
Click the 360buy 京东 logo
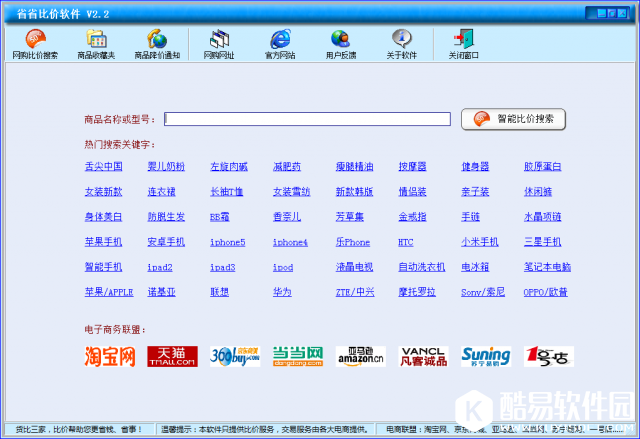coord(235,357)
